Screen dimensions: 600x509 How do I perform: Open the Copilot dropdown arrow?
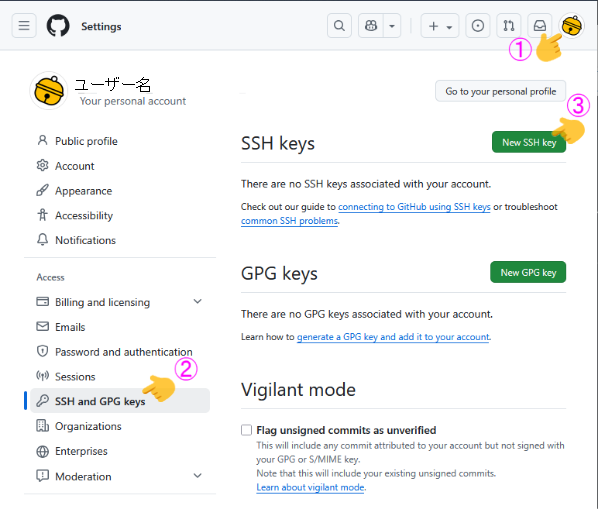[392, 26]
